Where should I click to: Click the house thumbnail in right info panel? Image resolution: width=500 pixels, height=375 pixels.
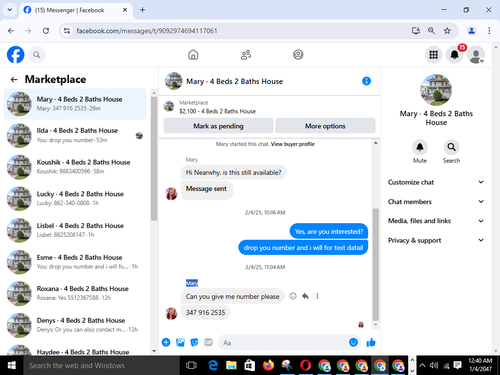coord(436,90)
